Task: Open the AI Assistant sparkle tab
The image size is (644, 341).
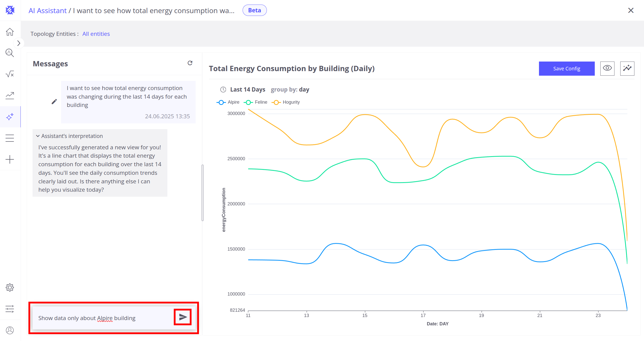Action: [10, 117]
